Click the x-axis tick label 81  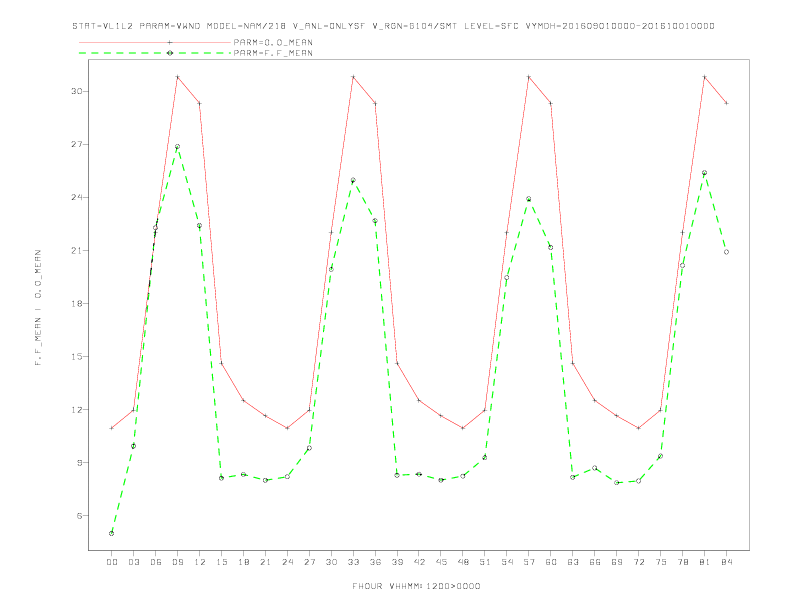tap(705, 562)
